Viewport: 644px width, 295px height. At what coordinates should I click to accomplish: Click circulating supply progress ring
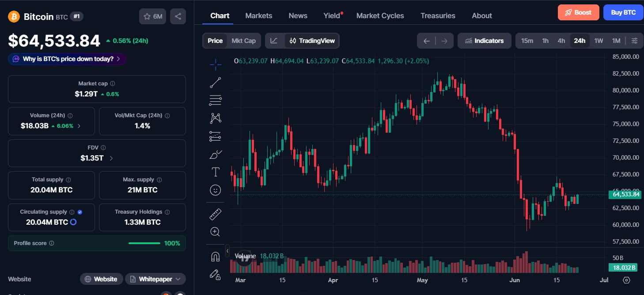(73, 222)
